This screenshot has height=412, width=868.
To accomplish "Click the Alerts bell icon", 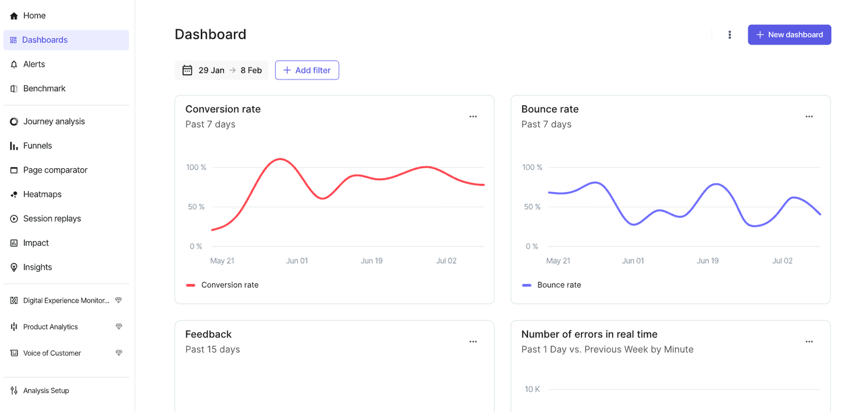I will pyautogui.click(x=14, y=65).
